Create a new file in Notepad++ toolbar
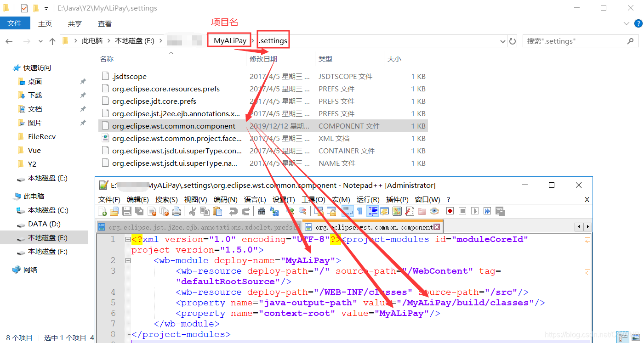 (x=103, y=211)
